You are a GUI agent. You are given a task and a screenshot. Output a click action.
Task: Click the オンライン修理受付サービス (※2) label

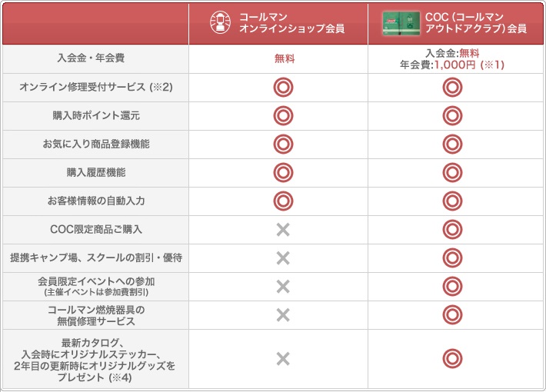[96, 87]
